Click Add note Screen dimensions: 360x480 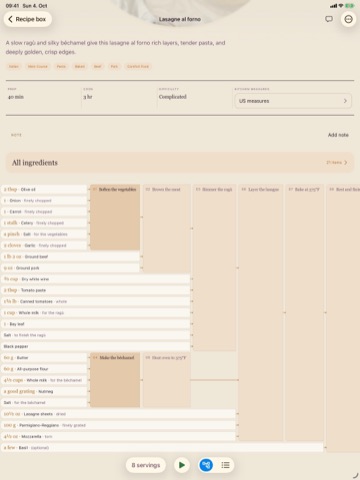(x=338, y=135)
